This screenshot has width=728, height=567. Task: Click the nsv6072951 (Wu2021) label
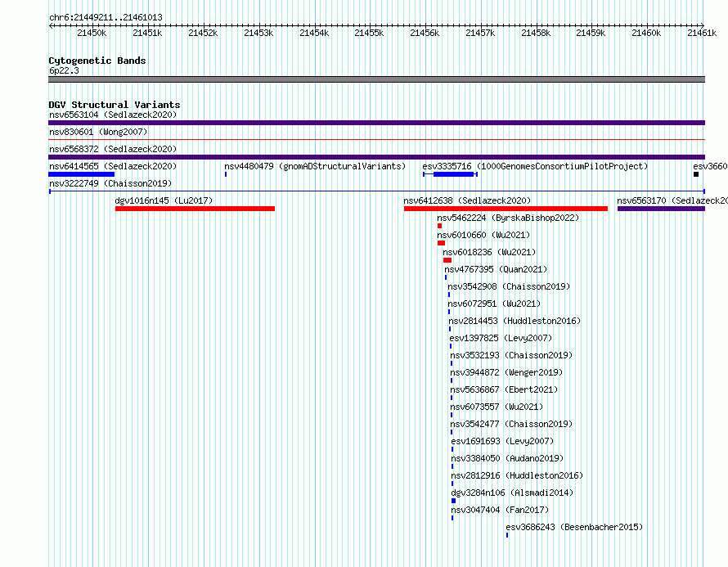click(x=494, y=304)
